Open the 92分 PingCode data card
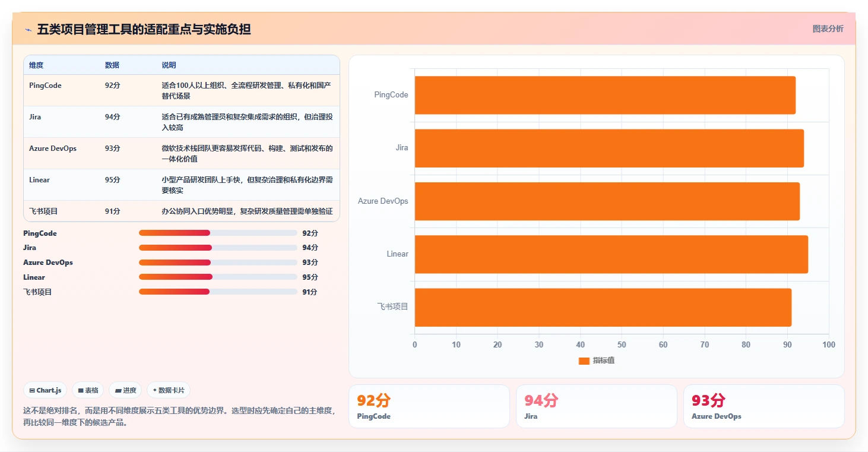The width and height of the screenshot is (868, 452). pyautogui.click(x=429, y=406)
